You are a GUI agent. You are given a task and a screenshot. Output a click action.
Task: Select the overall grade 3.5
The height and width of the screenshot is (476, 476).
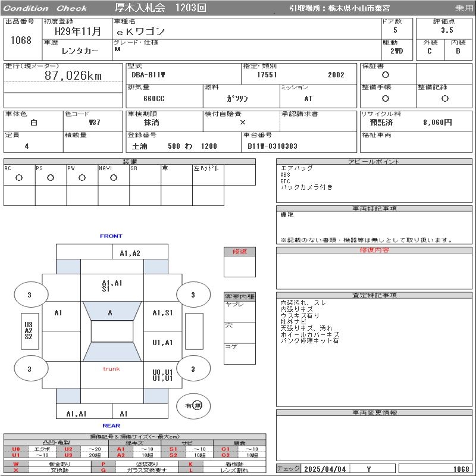(447, 30)
